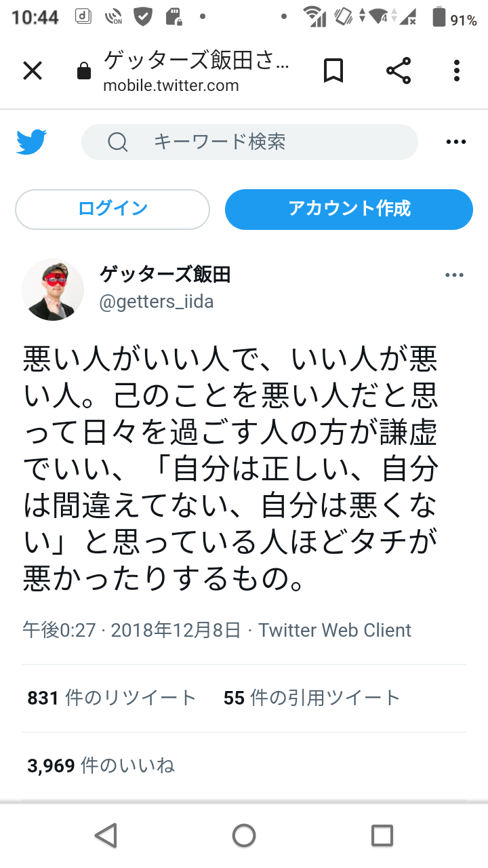Open the browser three-dot overflow menu
The image size is (488, 868).
(x=457, y=71)
